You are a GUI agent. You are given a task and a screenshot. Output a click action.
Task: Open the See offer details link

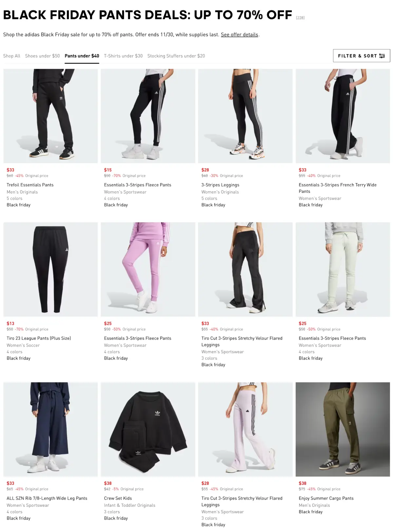pyautogui.click(x=239, y=34)
